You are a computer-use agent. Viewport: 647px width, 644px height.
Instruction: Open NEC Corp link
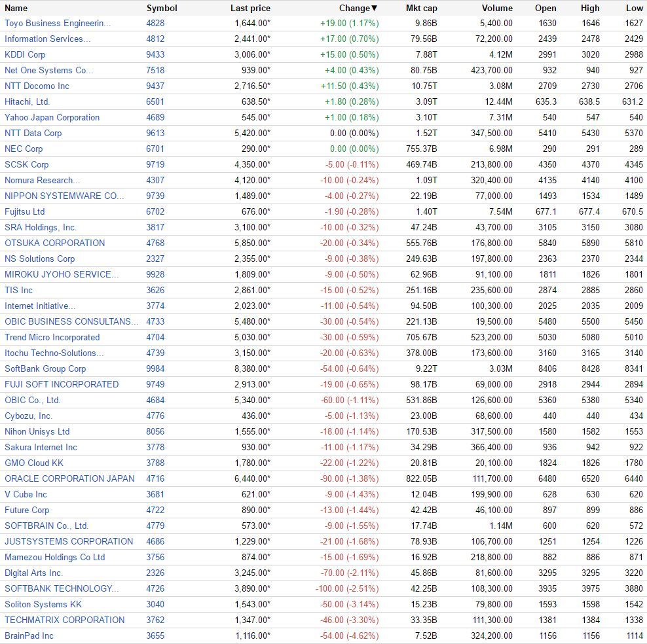(x=24, y=149)
